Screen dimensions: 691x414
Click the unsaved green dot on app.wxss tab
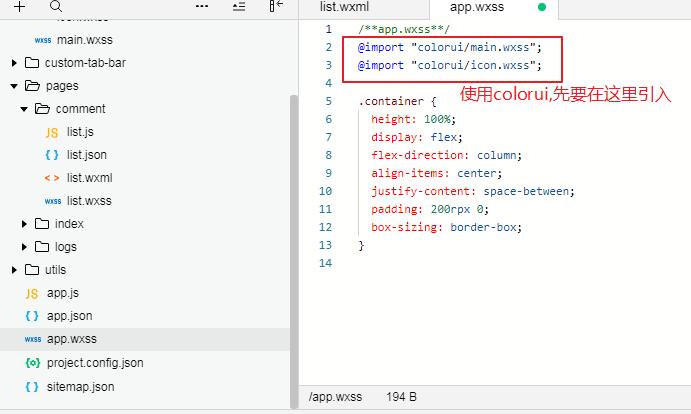pos(542,7)
